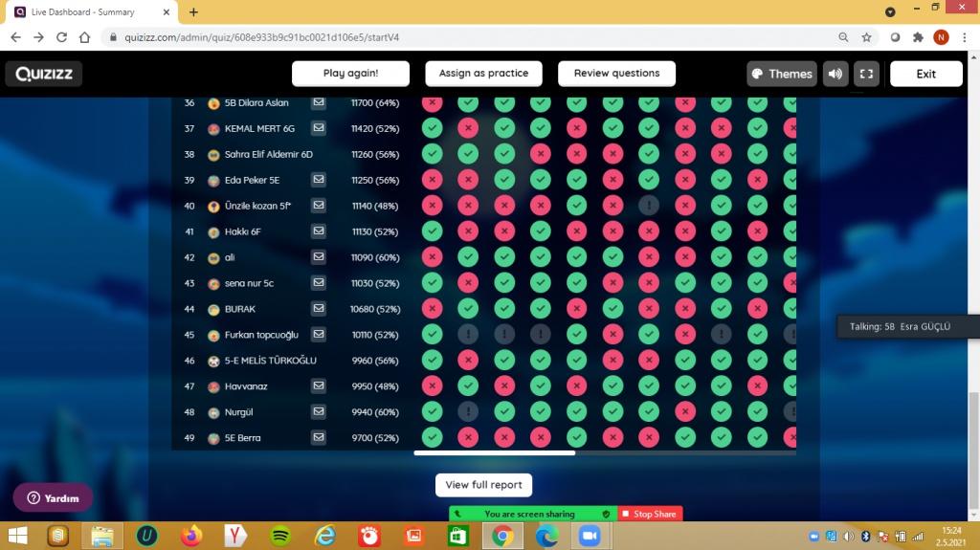Toggle fullscreen mode in Quizizz
Image resolution: width=980 pixels, height=550 pixels.
point(865,74)
